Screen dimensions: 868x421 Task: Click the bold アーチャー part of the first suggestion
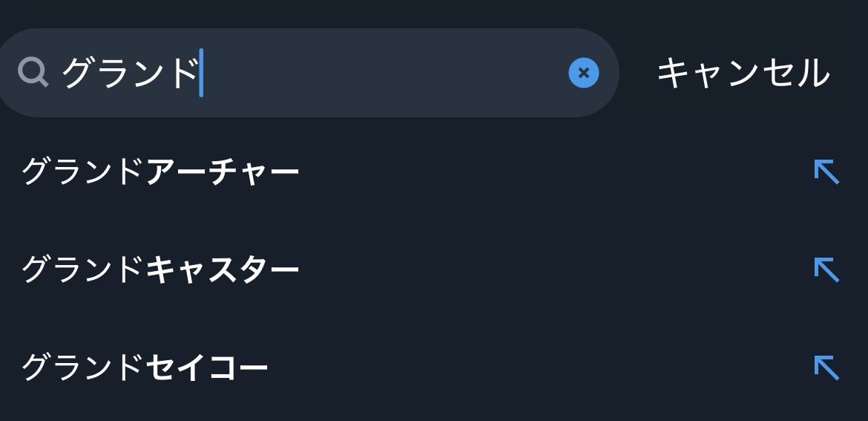click(223, 172)
